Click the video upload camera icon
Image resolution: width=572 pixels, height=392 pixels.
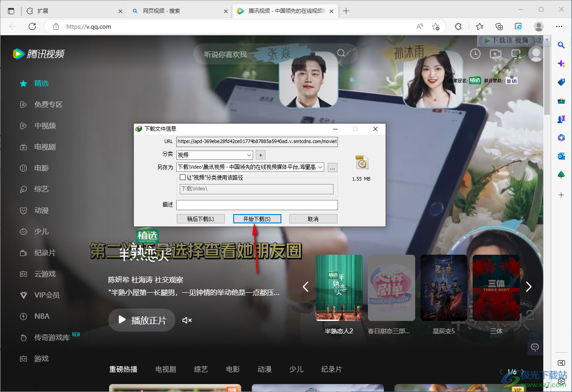[495, 54]
